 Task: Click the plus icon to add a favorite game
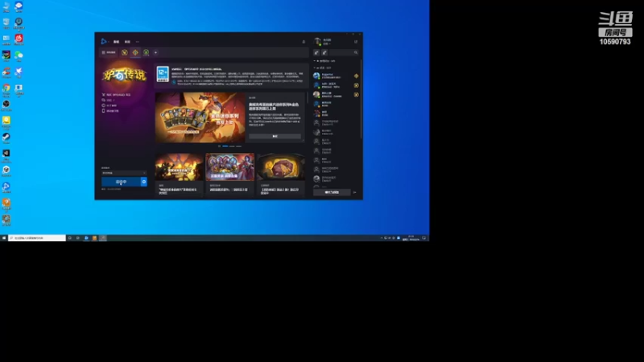coord(155,52)
